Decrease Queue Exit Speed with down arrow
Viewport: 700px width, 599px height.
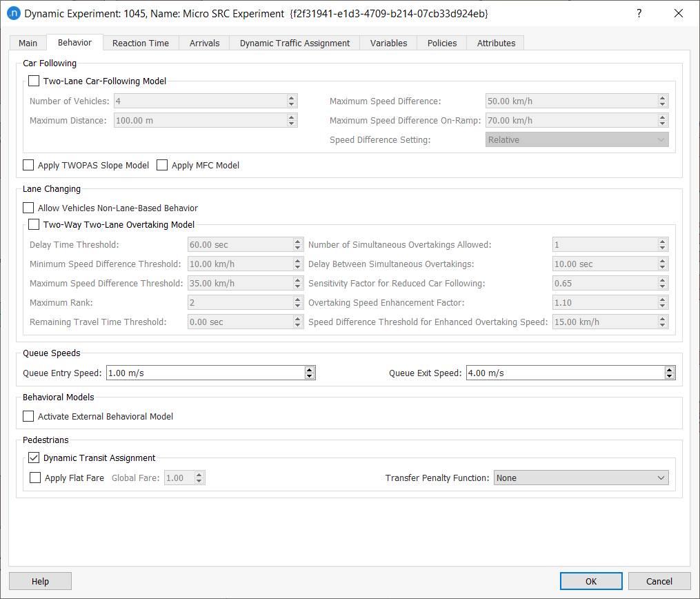tap(669, 376)
